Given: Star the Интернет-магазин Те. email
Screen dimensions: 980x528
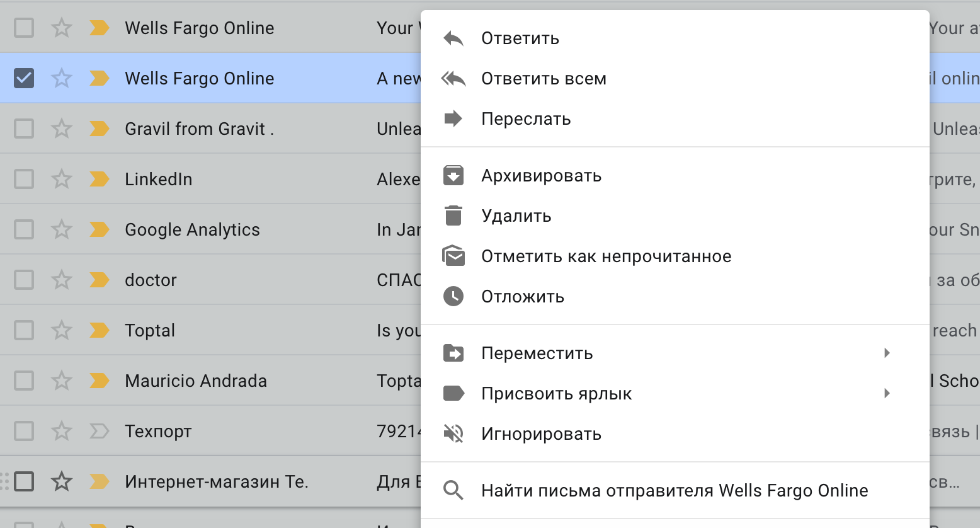Looking at the screenshot, I should (61, 481).
